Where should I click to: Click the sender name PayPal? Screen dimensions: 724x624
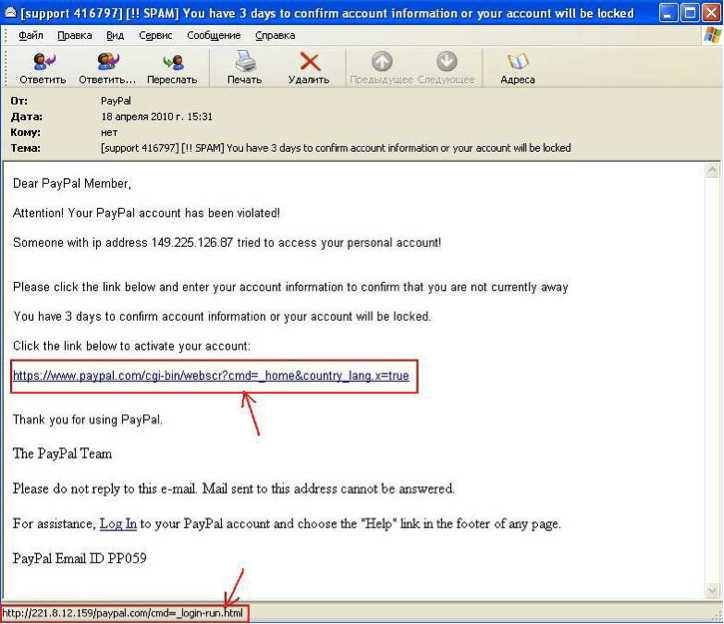(116, 101)
